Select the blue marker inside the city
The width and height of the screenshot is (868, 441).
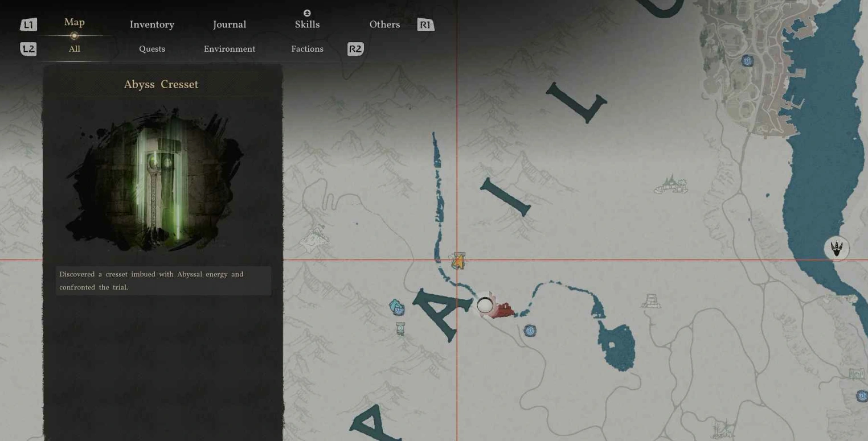click(x=747, y=61)
